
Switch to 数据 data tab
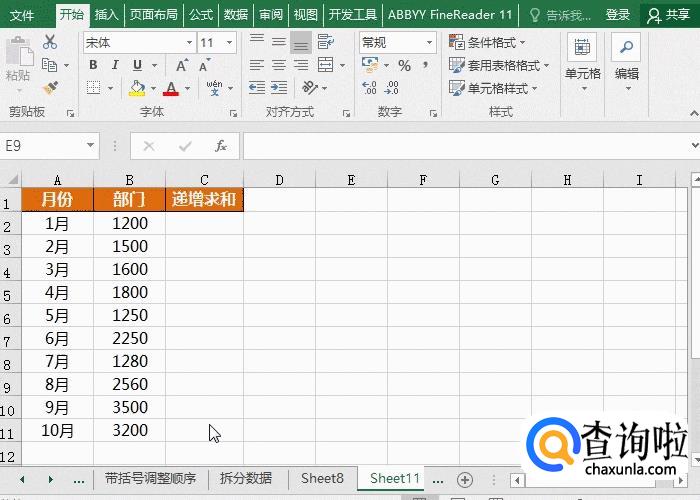tap(236, 15)
